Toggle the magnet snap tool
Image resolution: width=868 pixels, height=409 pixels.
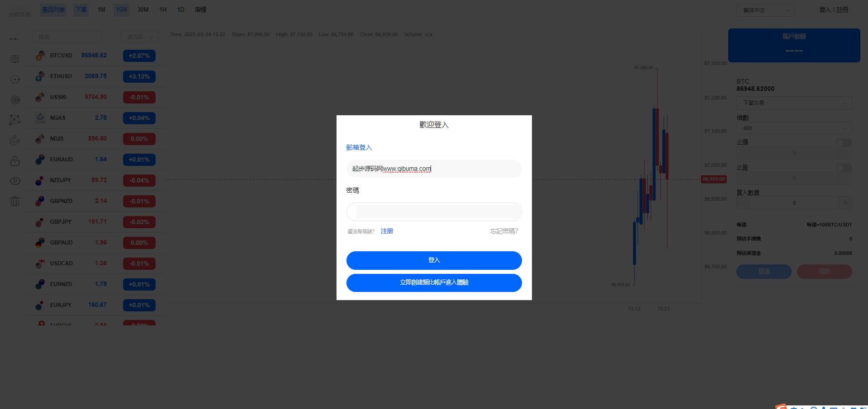pyautogui.click(x=15, y=141)
